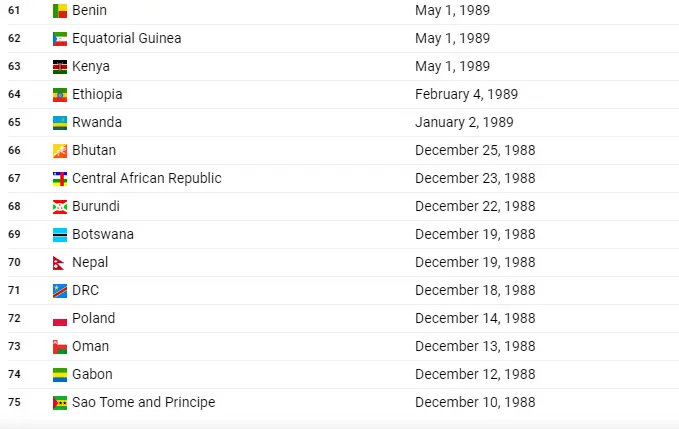Viewport: 679px width, 429px height.
Task: Select the Kenya flag icon
Action: tap(60, 67)
